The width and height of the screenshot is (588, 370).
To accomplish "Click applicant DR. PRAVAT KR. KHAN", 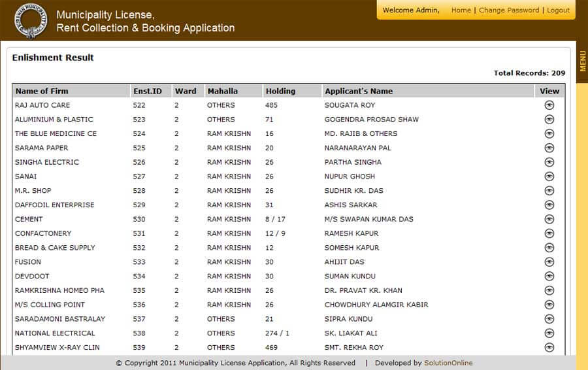I will point(363,291).
